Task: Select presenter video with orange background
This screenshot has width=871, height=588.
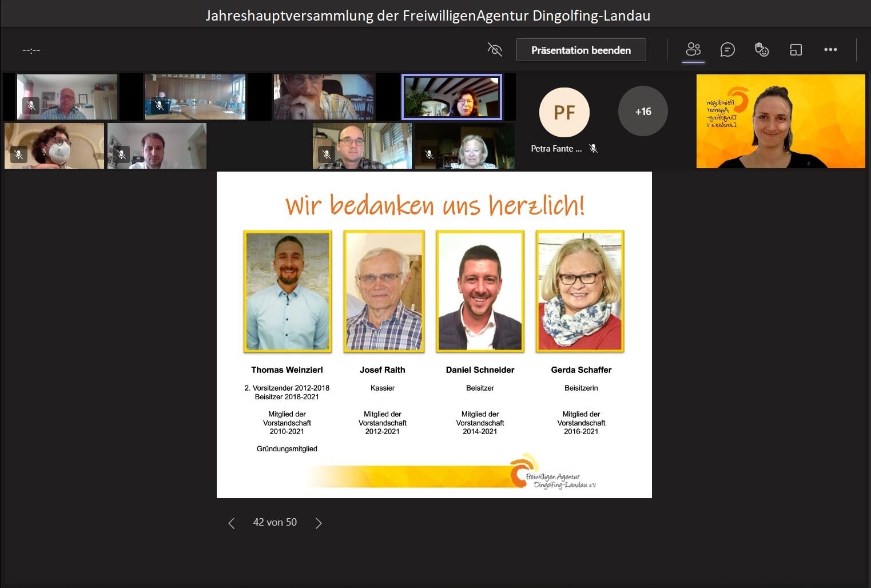Action: pos(781,121)
